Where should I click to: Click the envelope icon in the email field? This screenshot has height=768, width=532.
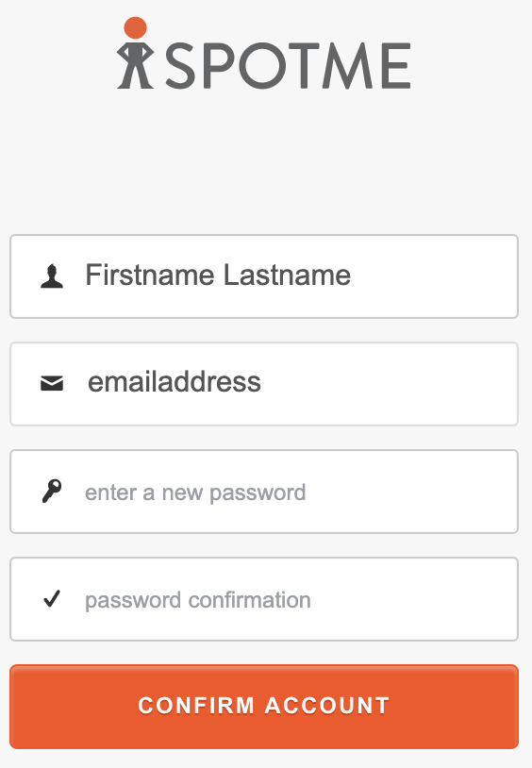pyautogui.click(x=52, y=383)
